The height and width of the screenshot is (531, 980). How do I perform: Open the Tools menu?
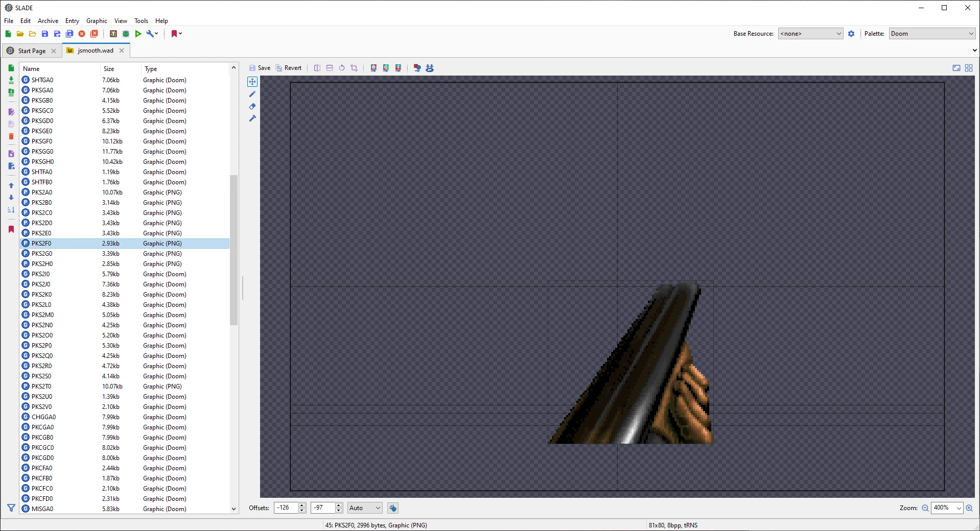(x=141, y=21)
